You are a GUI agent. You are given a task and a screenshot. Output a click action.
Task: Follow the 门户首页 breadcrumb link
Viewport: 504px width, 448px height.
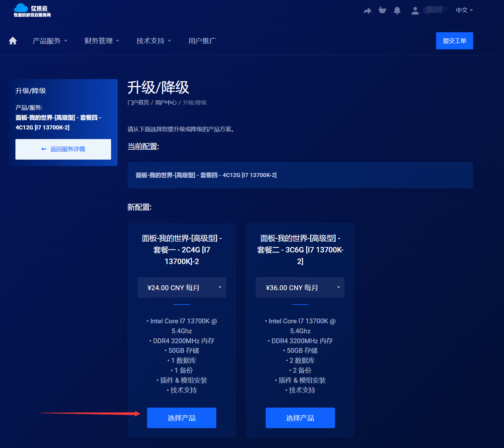point(138,102)
